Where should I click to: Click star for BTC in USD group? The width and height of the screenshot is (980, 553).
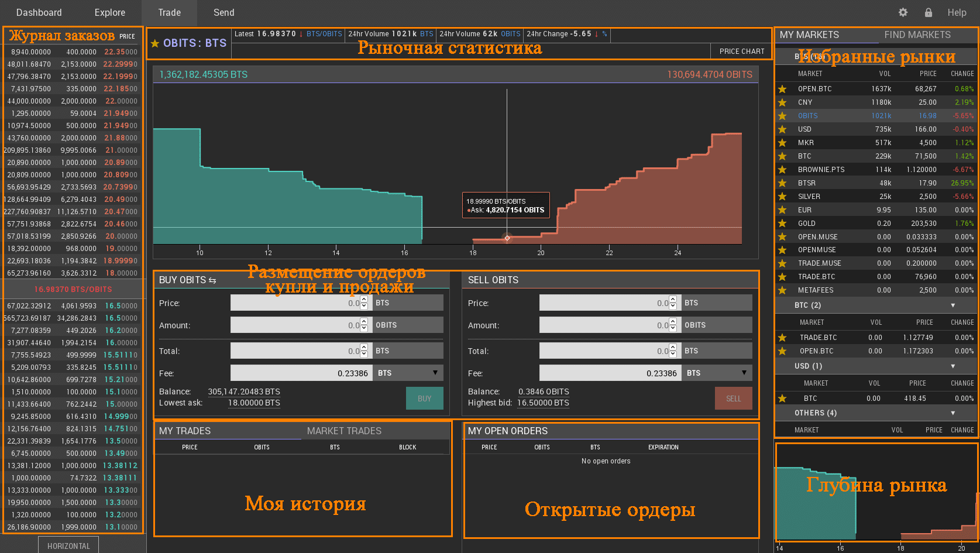pyautogui.click(x=782, y=399)
